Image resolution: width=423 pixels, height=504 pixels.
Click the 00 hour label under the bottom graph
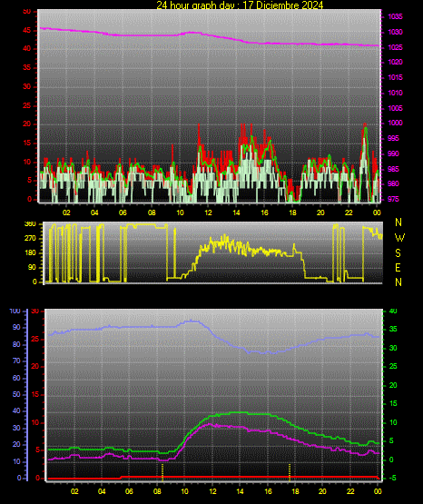click(378, 491)
